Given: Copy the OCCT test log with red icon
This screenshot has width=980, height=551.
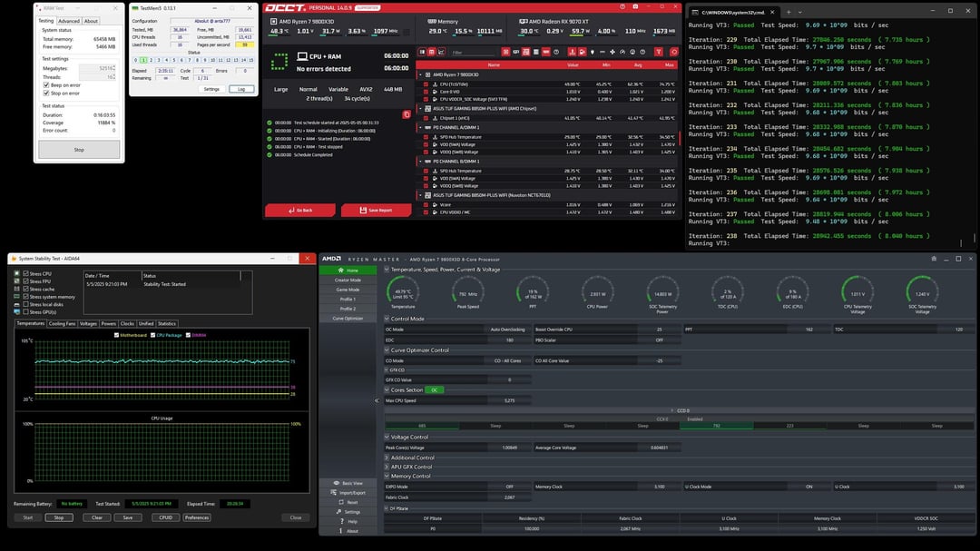Looking at the screenshot, I should 407,114.
